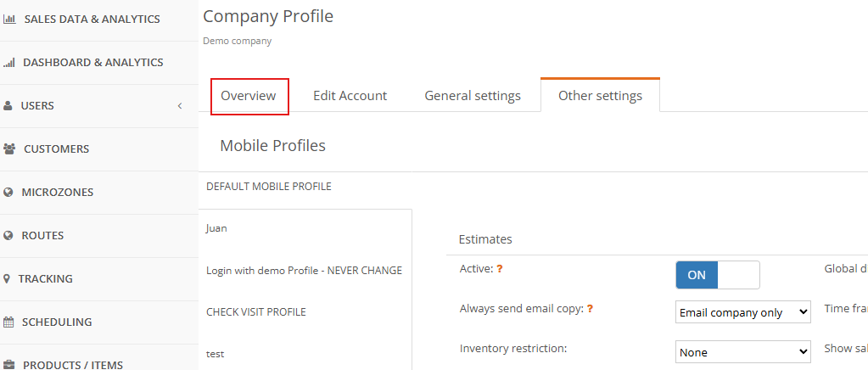Click the Users person icon

click(8, 106)
